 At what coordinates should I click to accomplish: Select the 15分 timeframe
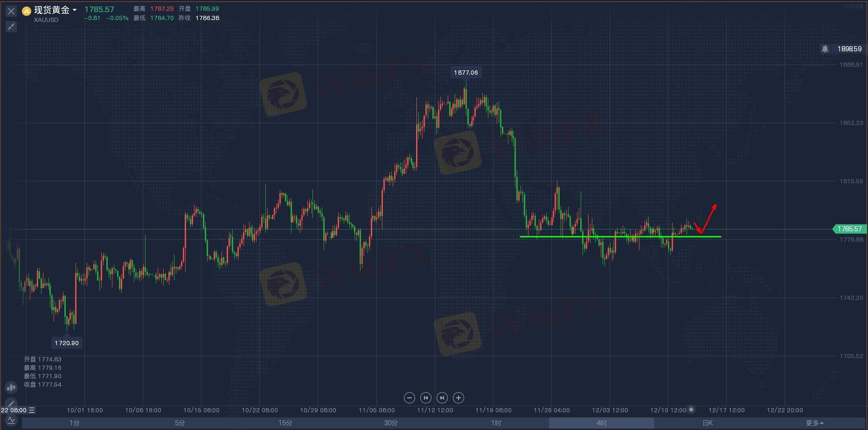coord(285,423)
